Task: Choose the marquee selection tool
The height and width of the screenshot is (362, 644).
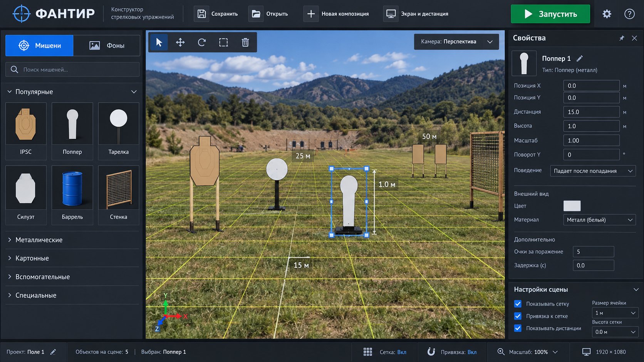Action: [x=223, y=42]
